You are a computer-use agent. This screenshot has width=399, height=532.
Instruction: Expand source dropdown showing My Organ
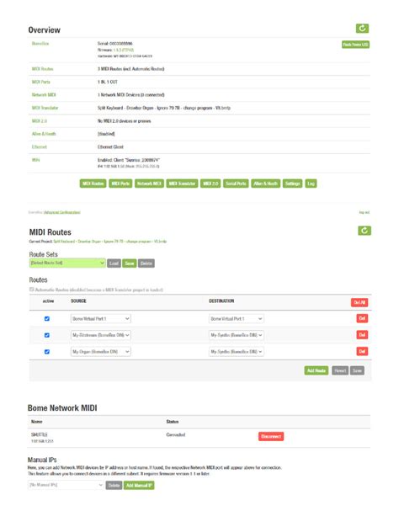coord(101,352)
